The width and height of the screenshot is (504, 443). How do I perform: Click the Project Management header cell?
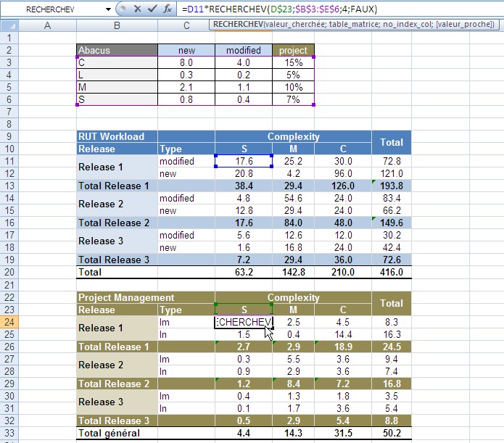pos(146,297)
